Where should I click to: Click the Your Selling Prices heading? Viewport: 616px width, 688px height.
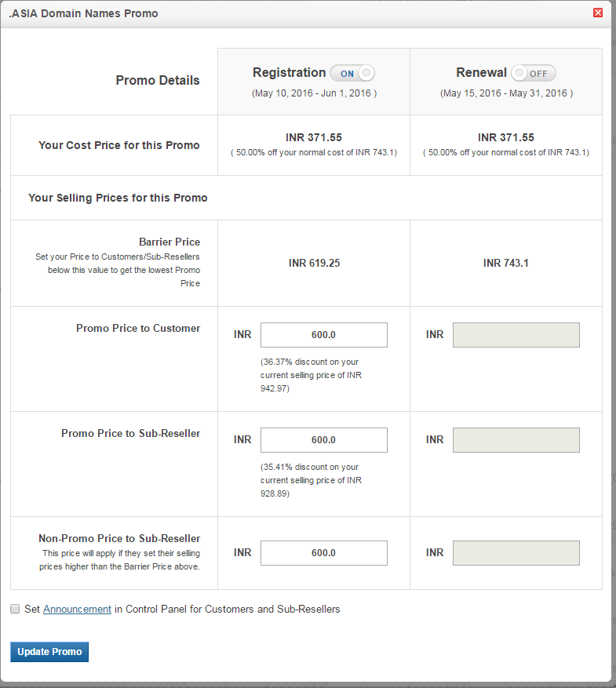click(118, 198)
